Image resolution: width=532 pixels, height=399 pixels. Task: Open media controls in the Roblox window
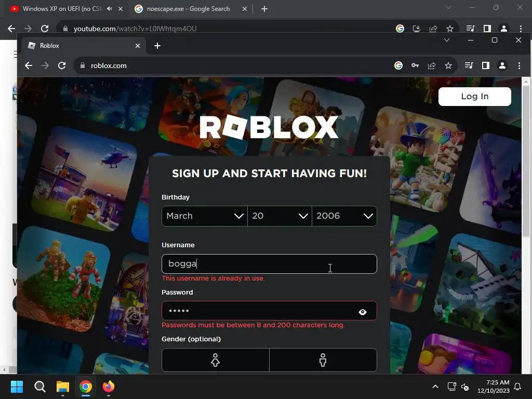pos(469,65)
